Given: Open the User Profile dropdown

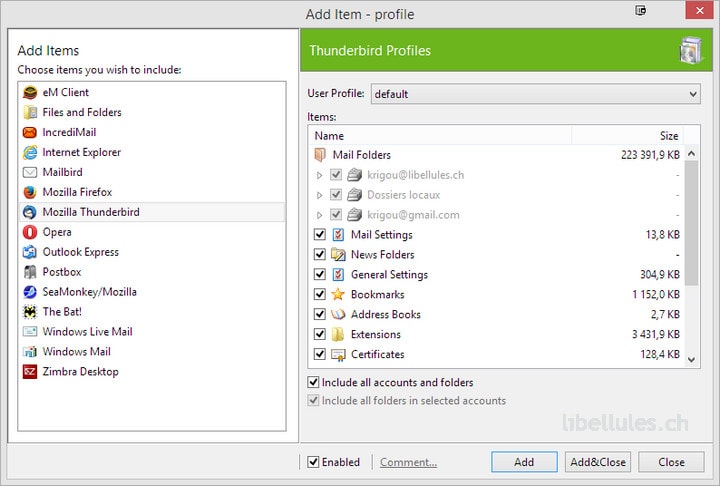Looking at the screenshot, I should 535,94.
